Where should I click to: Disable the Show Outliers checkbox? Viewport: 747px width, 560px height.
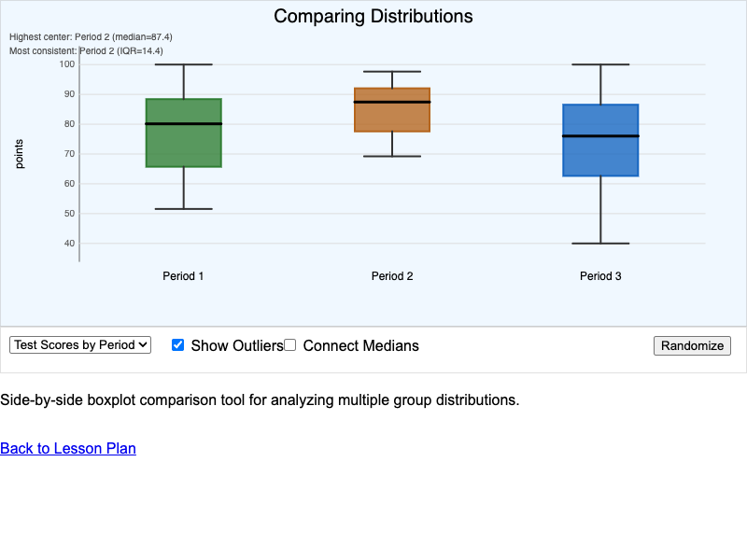click(x=177, y=344)
